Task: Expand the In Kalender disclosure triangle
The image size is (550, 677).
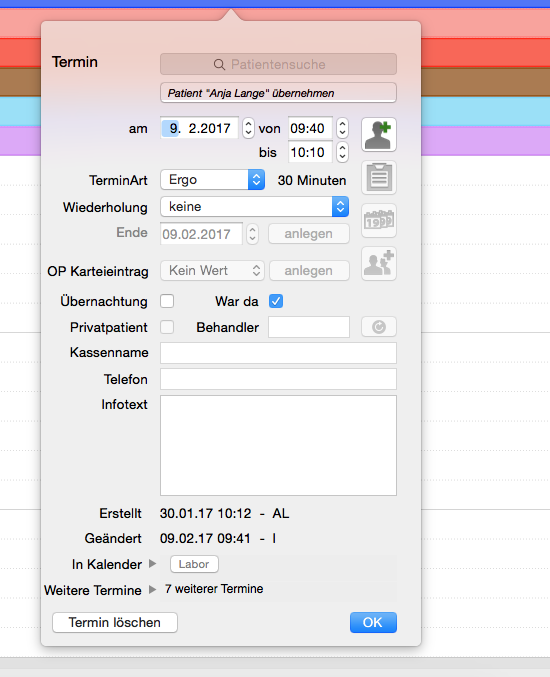Action: pos(152,564)
